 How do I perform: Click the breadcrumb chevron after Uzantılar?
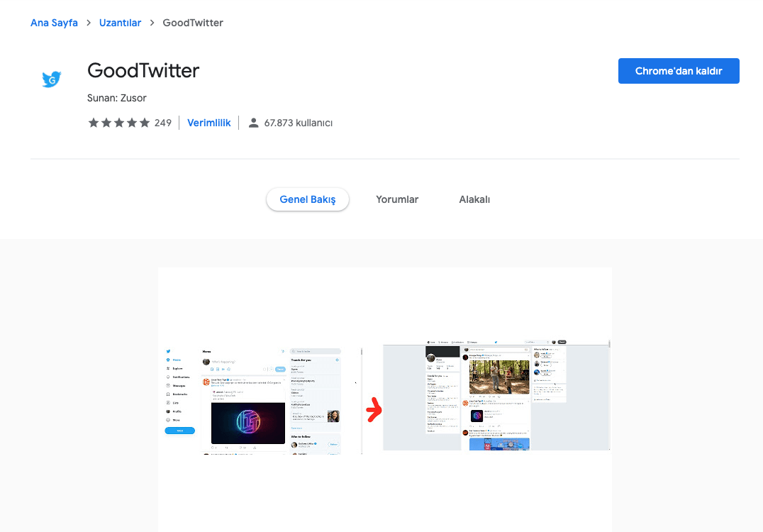click(152, 23)
